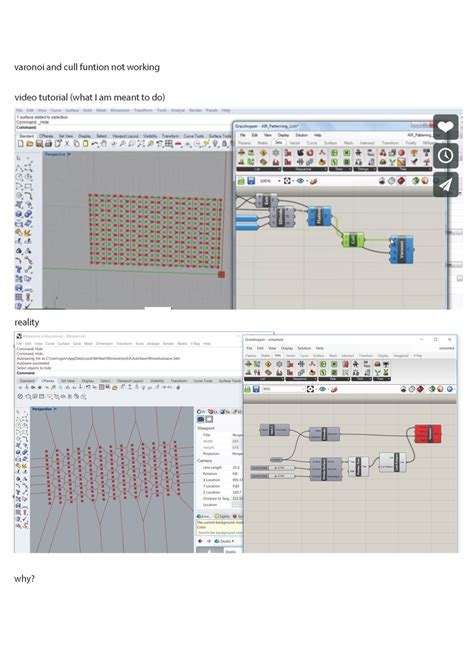Click the Studio button in the Rhino panel

pos(226,541)
